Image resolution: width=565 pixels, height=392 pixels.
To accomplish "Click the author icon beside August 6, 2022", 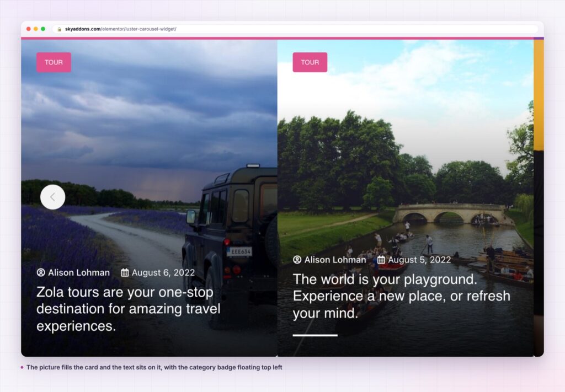I will coord(41,272).
